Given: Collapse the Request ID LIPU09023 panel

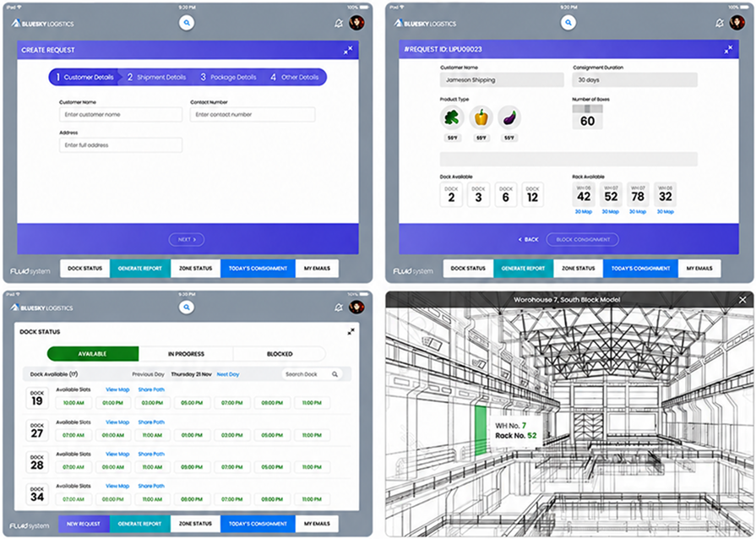Looking at the screenshot, I should [728, 49].
